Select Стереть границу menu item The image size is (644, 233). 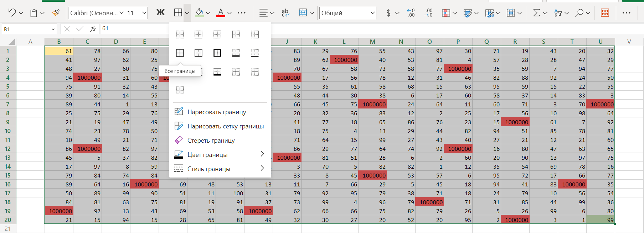pos(211,141)
